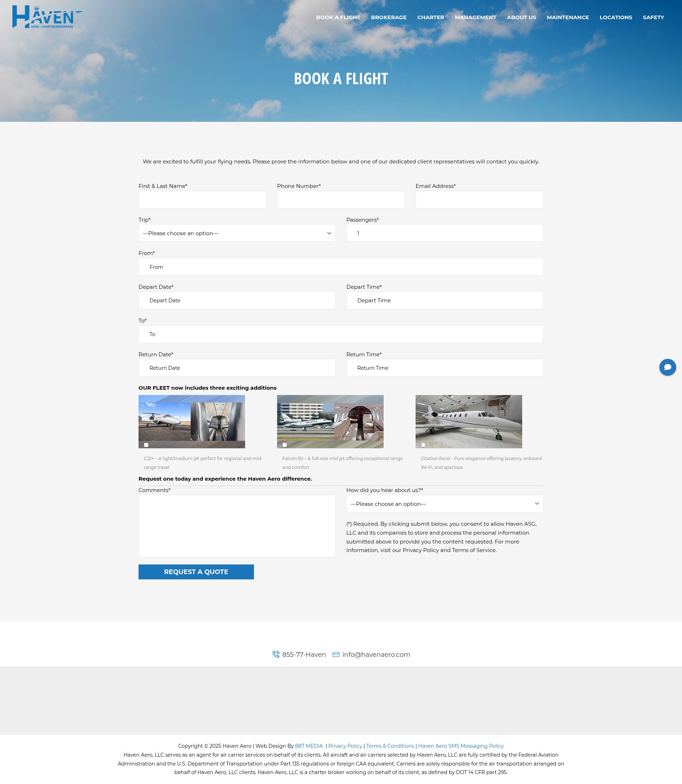Tick the Citation Excel jet checkbox
The width and height of the screenshot is (682, 784).
tap(423, 445)
